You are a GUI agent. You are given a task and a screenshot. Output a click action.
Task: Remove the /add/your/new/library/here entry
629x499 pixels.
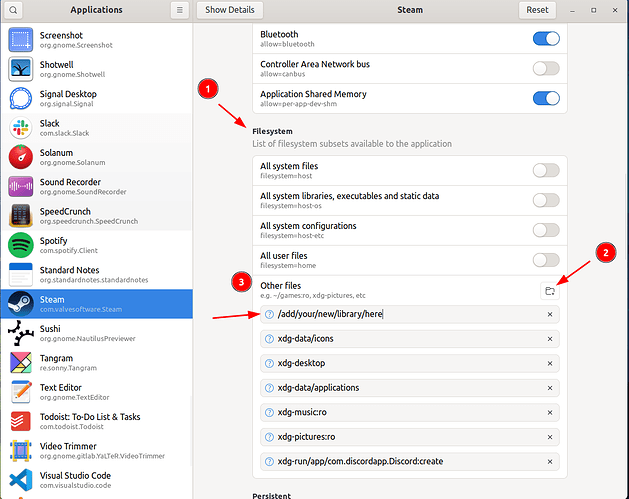[x=550, y=314]
